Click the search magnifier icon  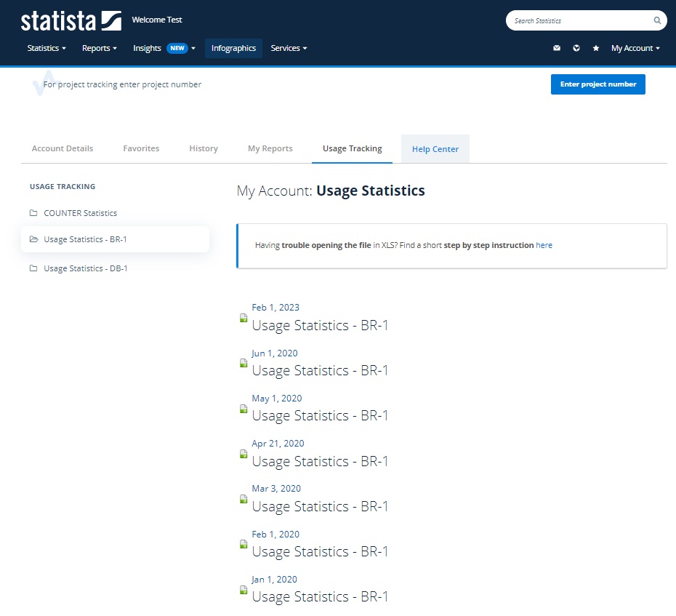(657, 20)
